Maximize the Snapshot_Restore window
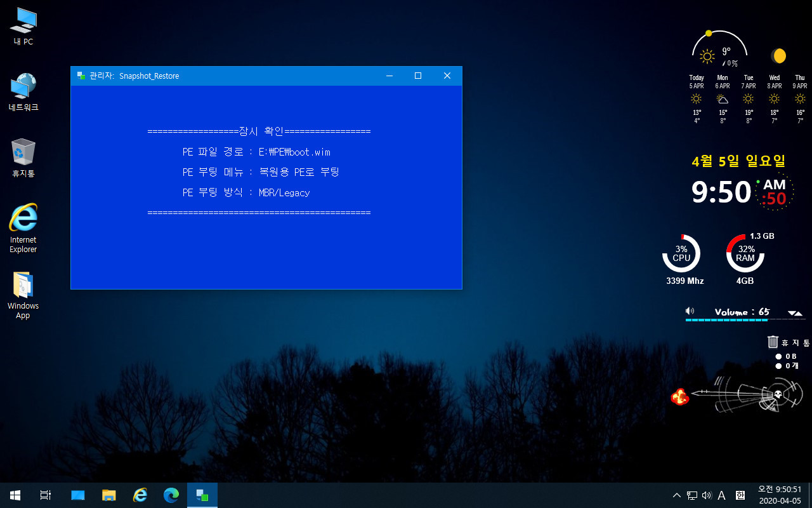 click(418, 76)
